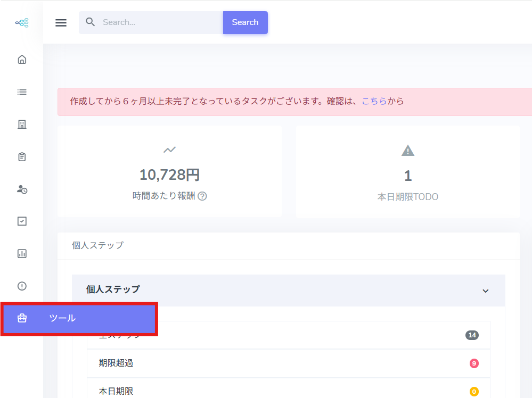The height and width of the screenshot is (398, 532).
Task: Open the list icon in sidebar
Action: (x=22, y=92)
